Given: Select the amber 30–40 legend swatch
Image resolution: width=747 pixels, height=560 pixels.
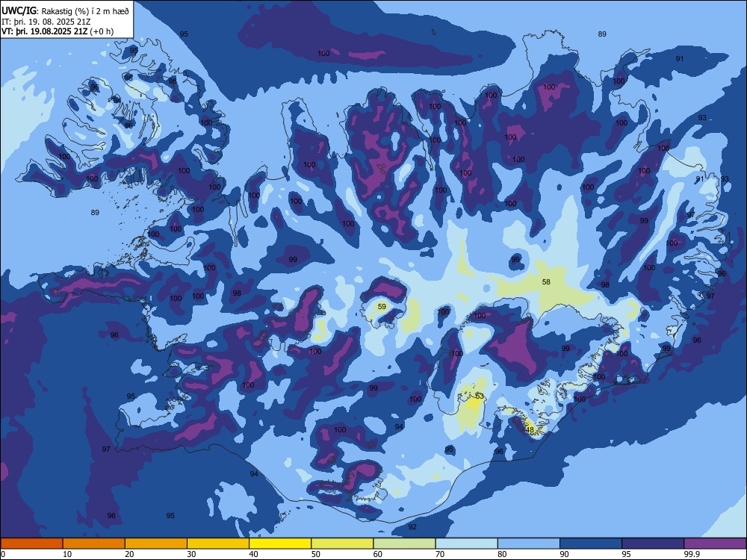Looking at the screenshot, I should coord(218,544).
